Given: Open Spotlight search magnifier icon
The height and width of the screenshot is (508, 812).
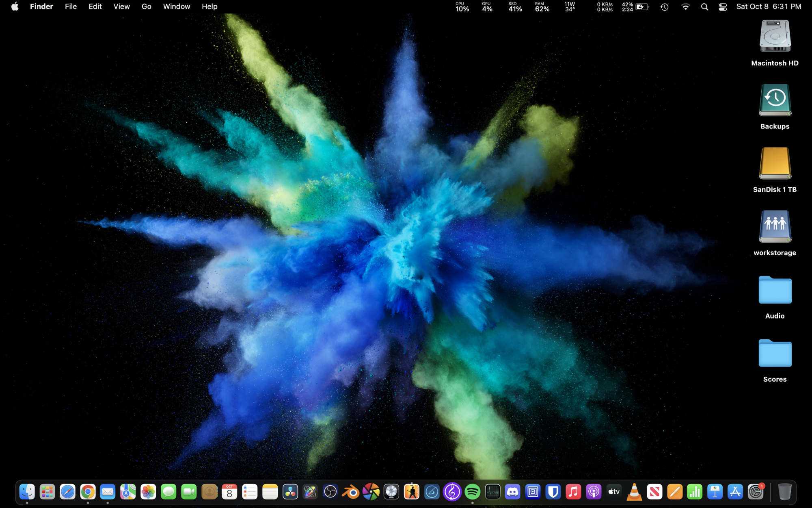Looking at the screenshot, I should pos(704,7).
